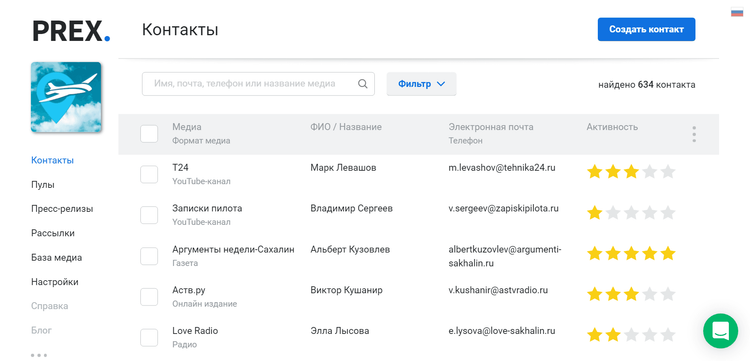This screenshot has height=361, width=750.
Task: Focus the name, email or media search field
Action: [258, 84]
